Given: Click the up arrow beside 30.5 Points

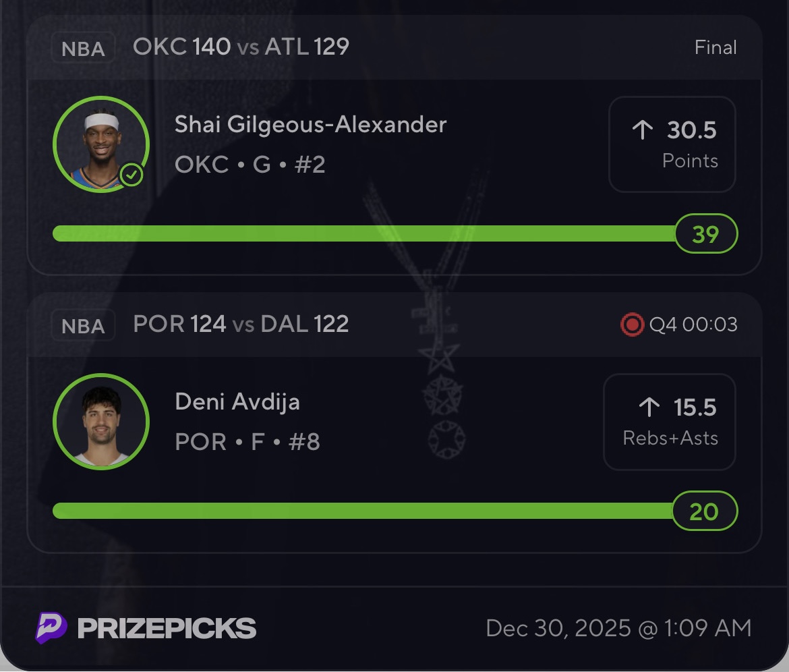Looking at the screenshot, I should point(643,130).
